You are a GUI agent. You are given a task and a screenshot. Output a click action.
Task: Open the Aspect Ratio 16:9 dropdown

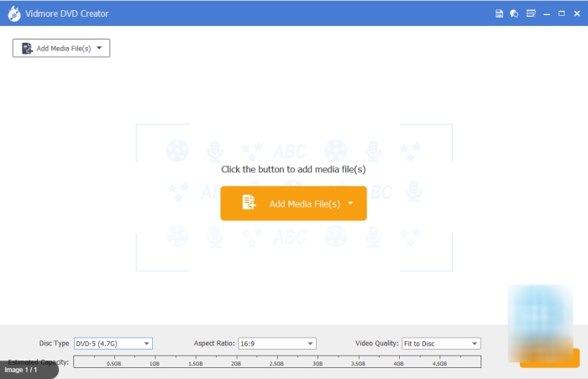[x=276, y=344]
